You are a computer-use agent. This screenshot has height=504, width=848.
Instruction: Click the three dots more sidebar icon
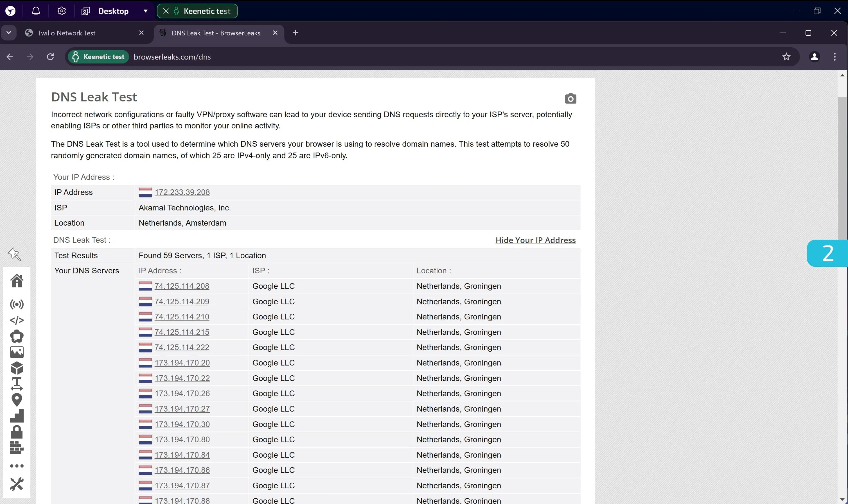(x=17, y=466)
